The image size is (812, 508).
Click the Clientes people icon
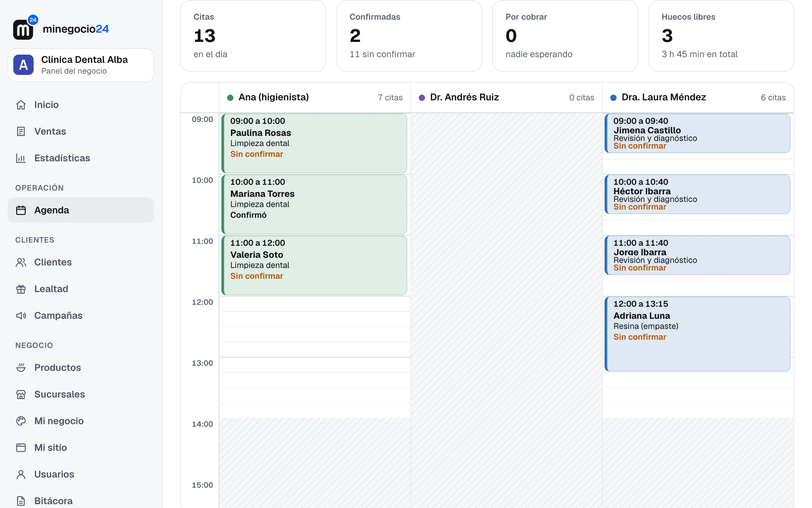pos(21,262)
